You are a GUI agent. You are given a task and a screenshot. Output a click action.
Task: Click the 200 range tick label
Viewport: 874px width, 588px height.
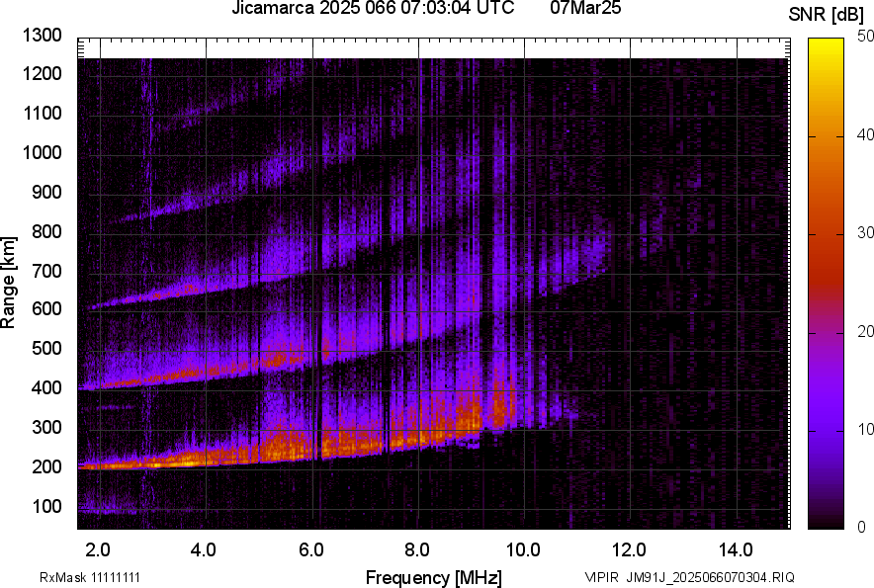46,467
